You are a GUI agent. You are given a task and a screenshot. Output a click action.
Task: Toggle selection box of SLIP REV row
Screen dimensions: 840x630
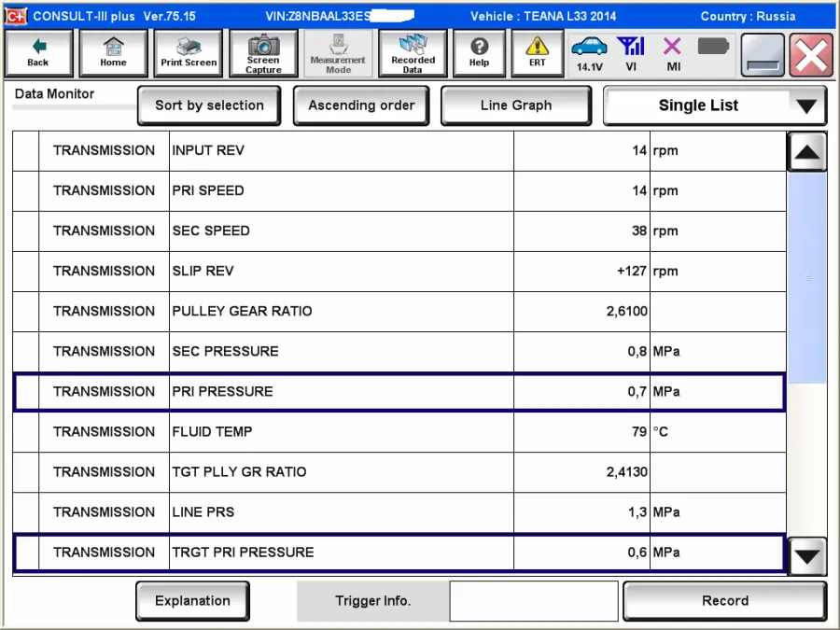click(26, 272)
